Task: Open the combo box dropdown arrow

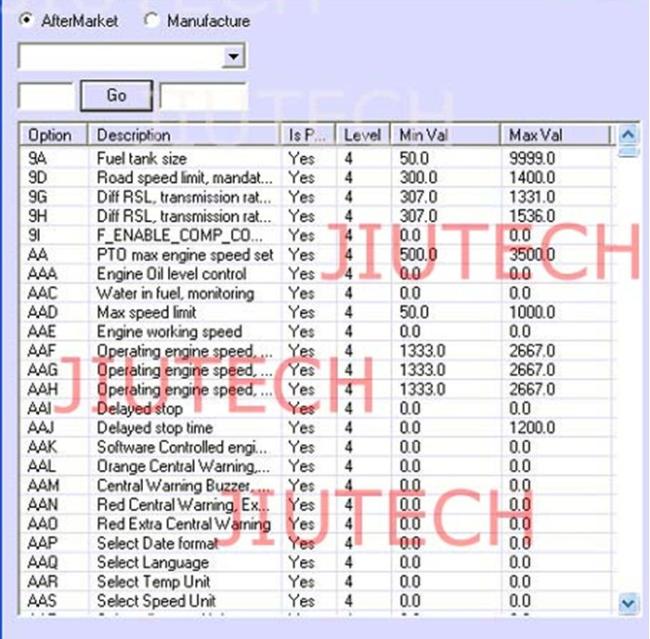Action: click(234, 56)
